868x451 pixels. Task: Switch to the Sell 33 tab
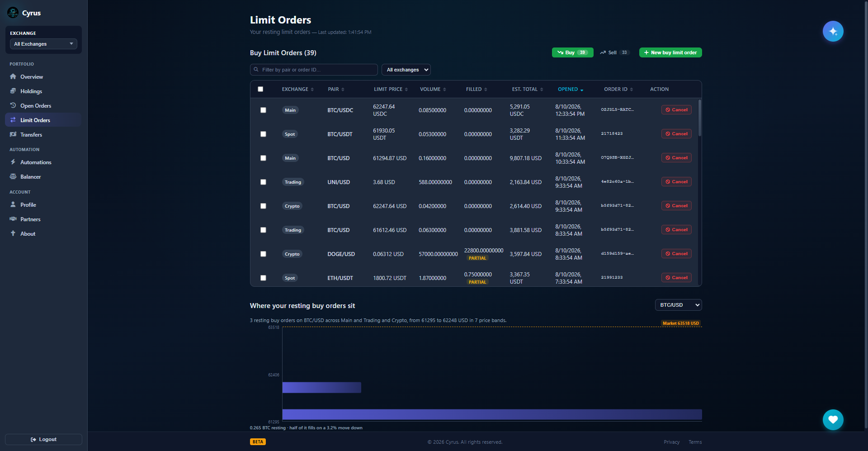click(x=614, y=52)
